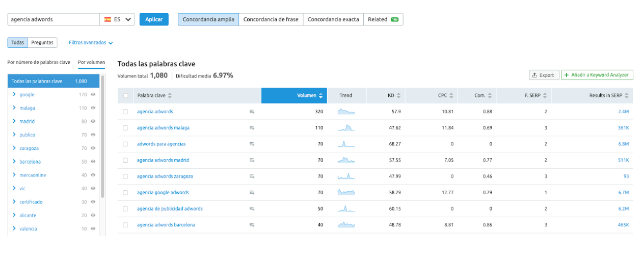Toggle eye icon for madrid group
Viewport: 644px width, 259px height.
click(x=93, y=121)
